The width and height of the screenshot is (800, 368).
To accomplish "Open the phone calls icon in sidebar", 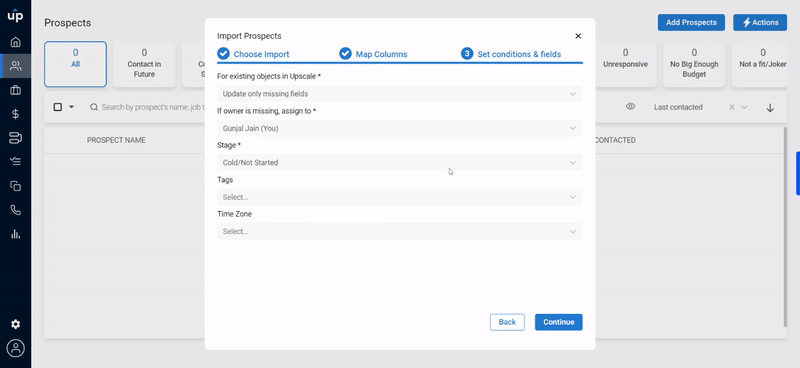I will click(x=15, y=210).
